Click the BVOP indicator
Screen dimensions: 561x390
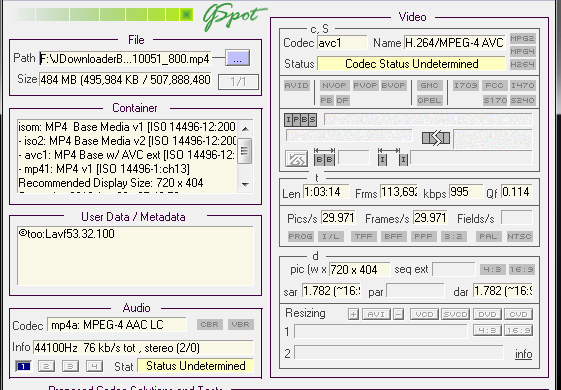(x=394, y=86)
